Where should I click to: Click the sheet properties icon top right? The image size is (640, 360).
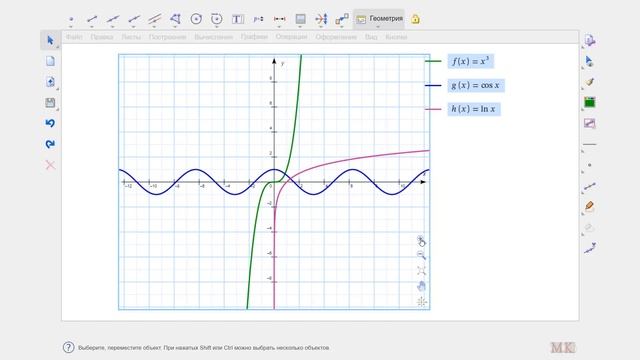pyautogui.click(x=589, y=40)
